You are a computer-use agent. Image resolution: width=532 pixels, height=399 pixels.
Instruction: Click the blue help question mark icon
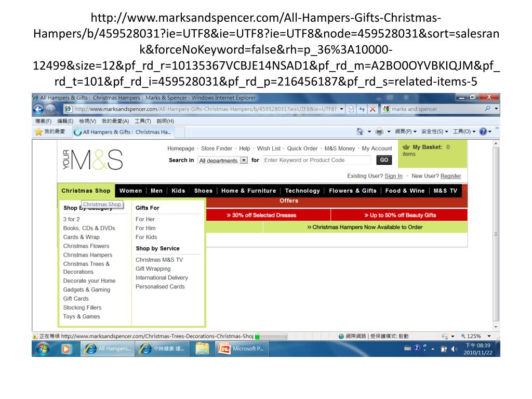tap(483, 131)
